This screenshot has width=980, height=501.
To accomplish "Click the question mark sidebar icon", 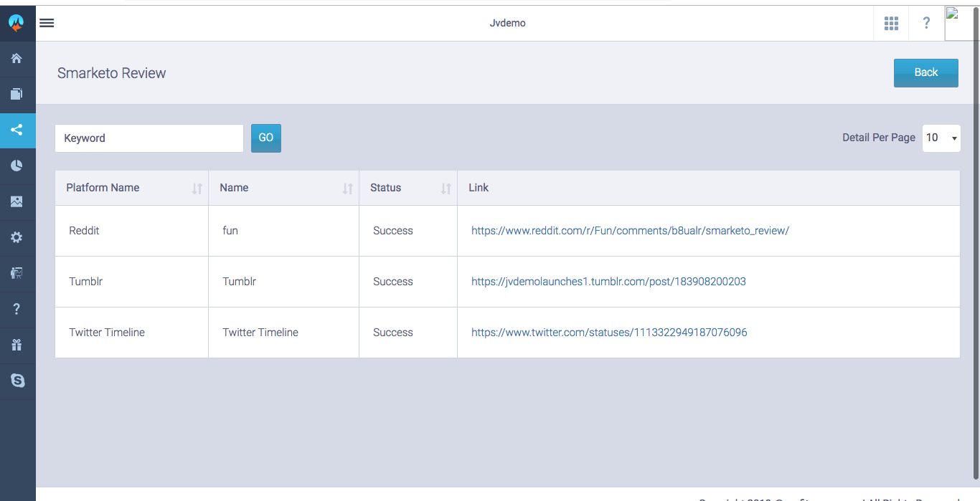I will [17, 309].
